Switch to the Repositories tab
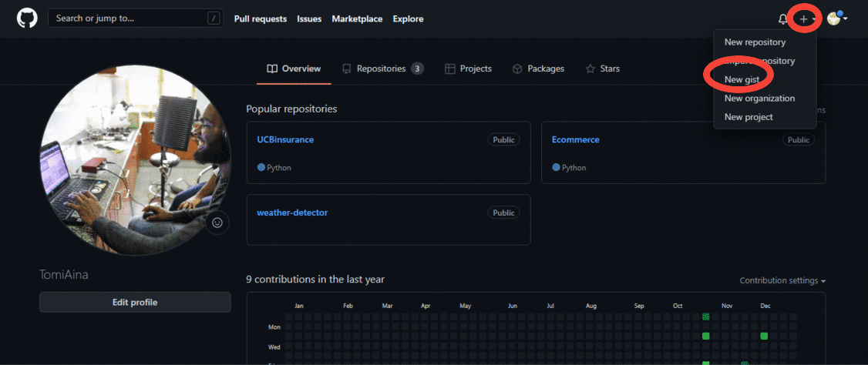The width and height of the screenshot is (868, 365). point(382,69)
